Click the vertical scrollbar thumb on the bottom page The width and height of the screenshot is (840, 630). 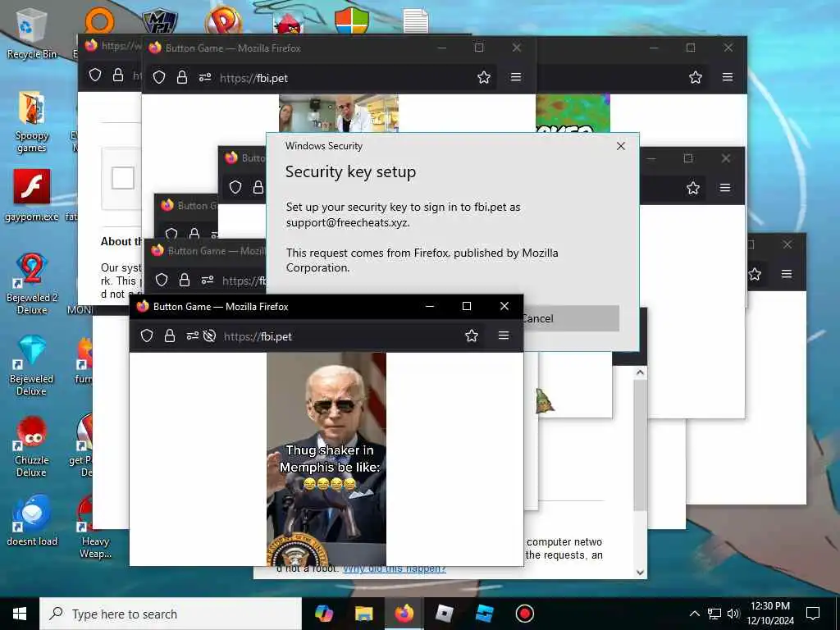640,445
